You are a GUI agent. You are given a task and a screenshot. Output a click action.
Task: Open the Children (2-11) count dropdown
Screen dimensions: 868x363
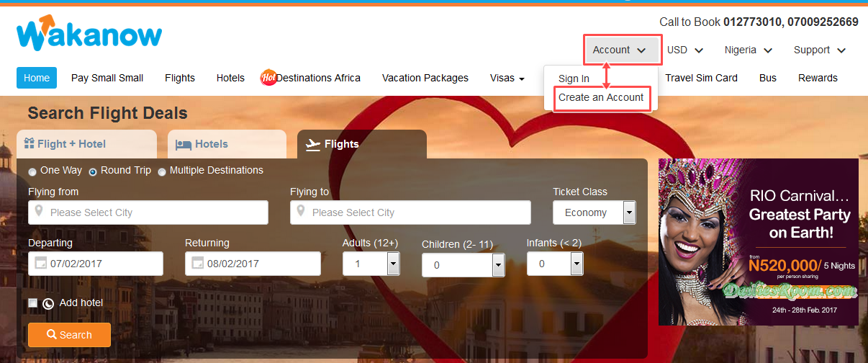(x=464, y=265)
